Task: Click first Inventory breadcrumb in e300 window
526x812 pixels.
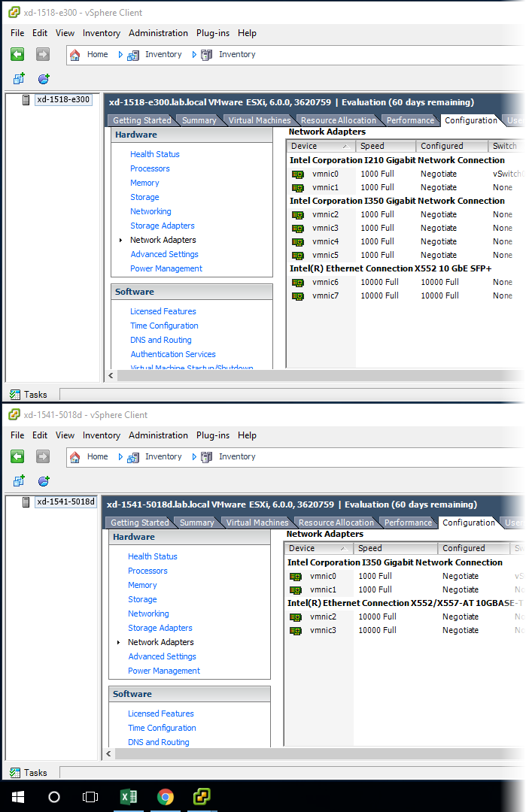Action: click(x=163, y=54)
